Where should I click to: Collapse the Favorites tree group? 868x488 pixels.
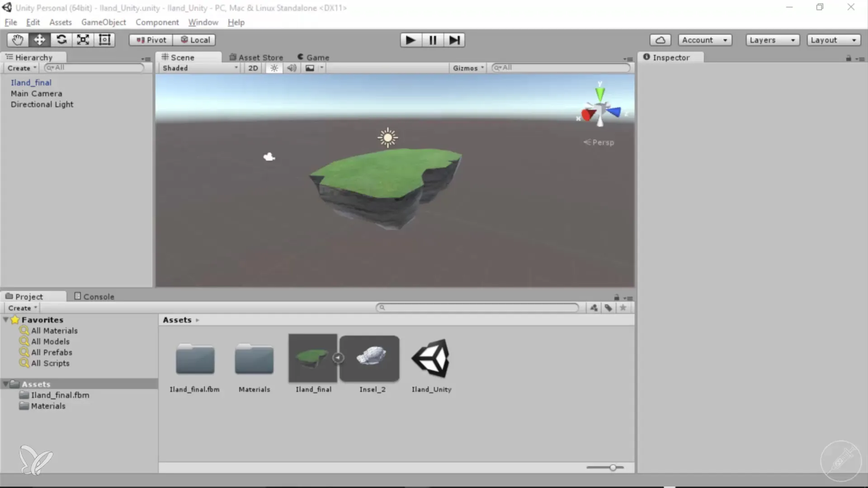click(6, 319)
